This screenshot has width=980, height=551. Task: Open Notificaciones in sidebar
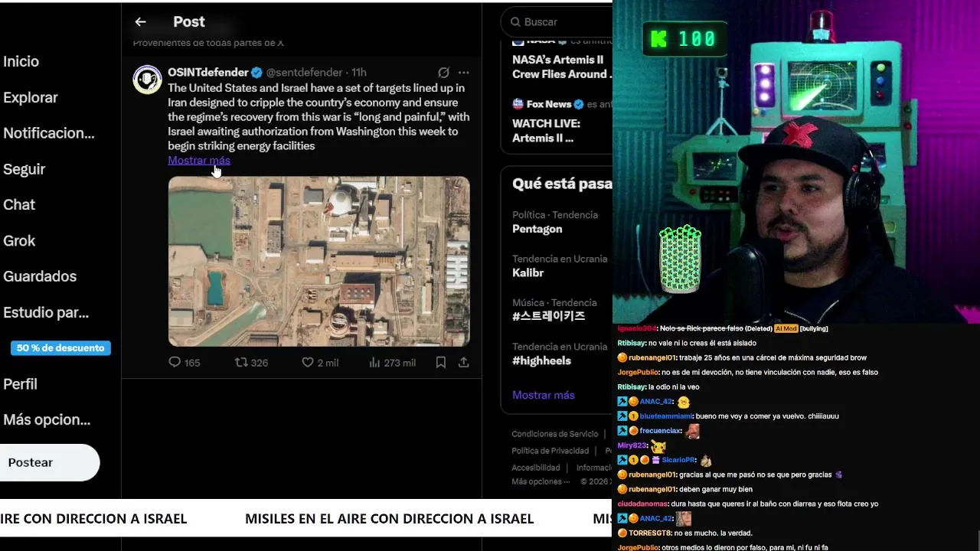[49, 133]
